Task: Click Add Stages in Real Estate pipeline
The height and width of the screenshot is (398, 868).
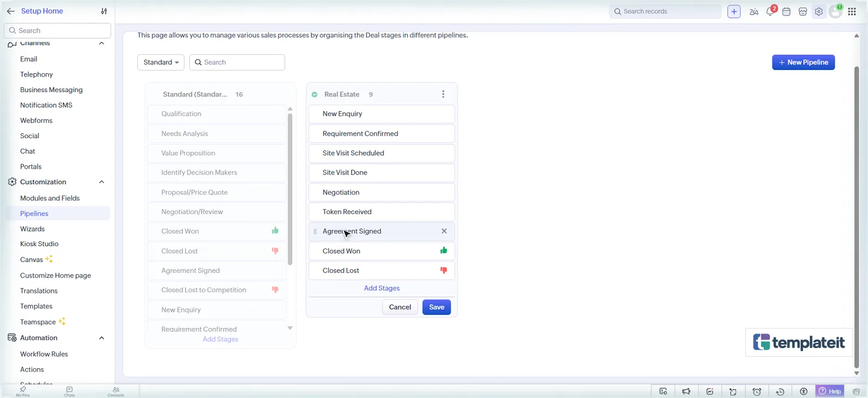Action: tap(382, 288)
